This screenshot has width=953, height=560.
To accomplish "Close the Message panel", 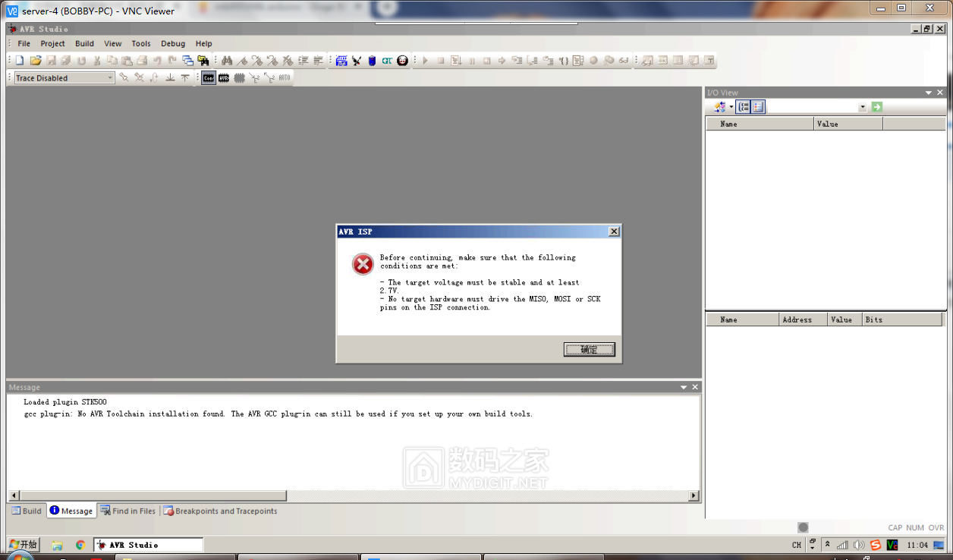I will (x=696, y=387).
